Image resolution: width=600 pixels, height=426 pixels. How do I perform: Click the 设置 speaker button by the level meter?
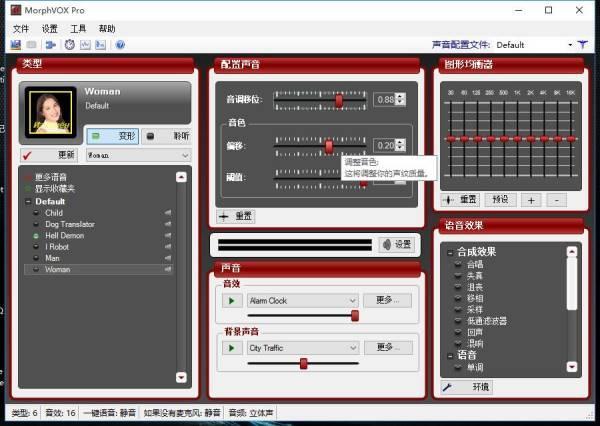(x=397, y=245)
